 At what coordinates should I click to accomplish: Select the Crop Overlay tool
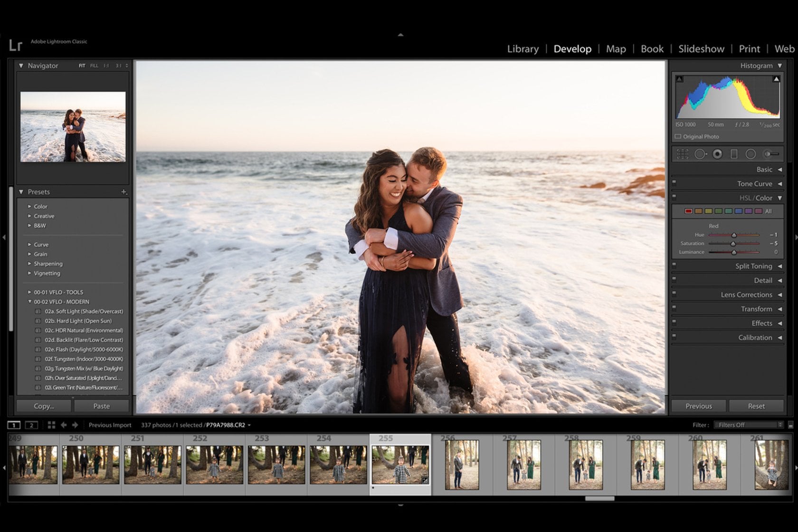click(x=683, y=153)
